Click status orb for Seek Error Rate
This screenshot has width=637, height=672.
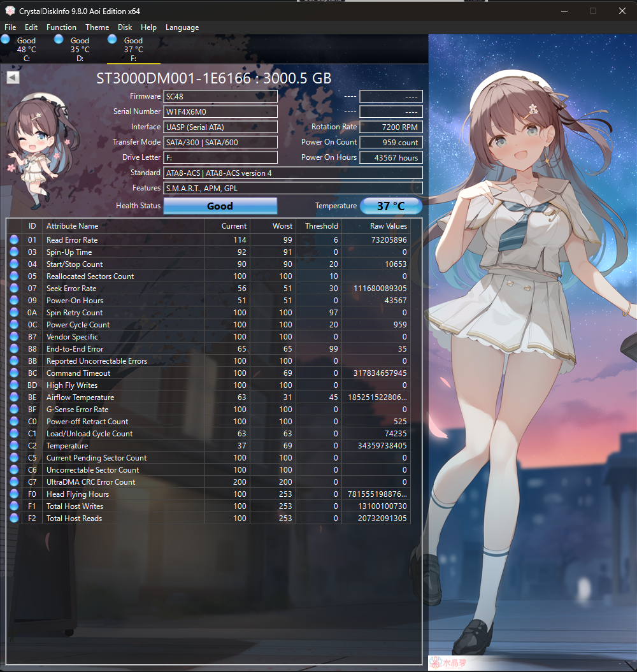14,288
